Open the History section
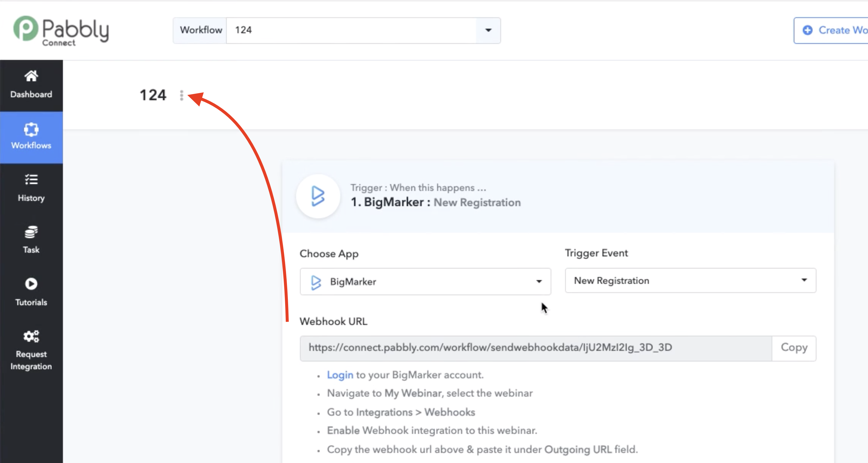This screenshot has width=868, height=463. point(31,188)
